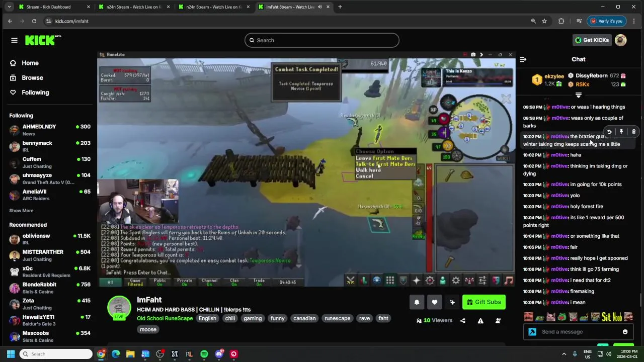Click the chill tag

(230, 318)
